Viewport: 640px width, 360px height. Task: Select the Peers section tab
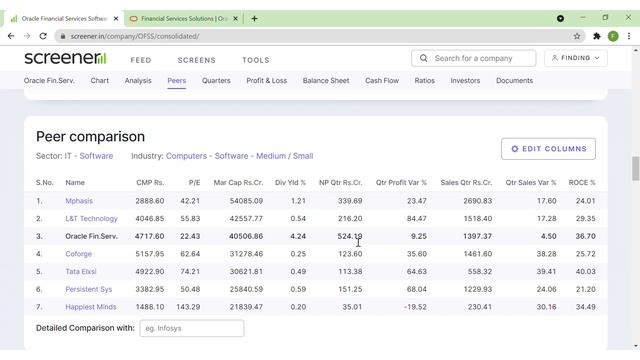[177, 80]
